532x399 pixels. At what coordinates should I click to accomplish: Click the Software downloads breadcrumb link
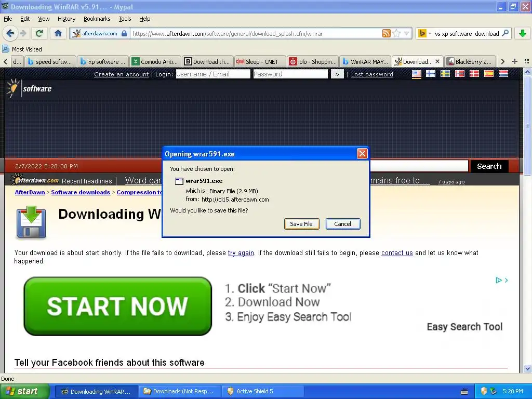click(x=81, y=192)
